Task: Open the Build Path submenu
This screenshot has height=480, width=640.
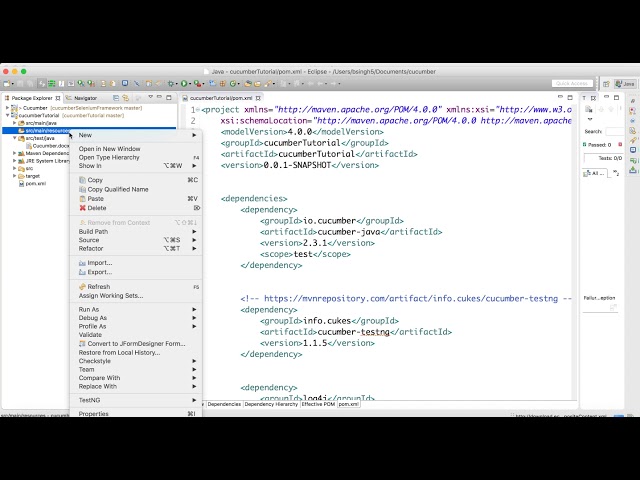Action: coord(136,231)
